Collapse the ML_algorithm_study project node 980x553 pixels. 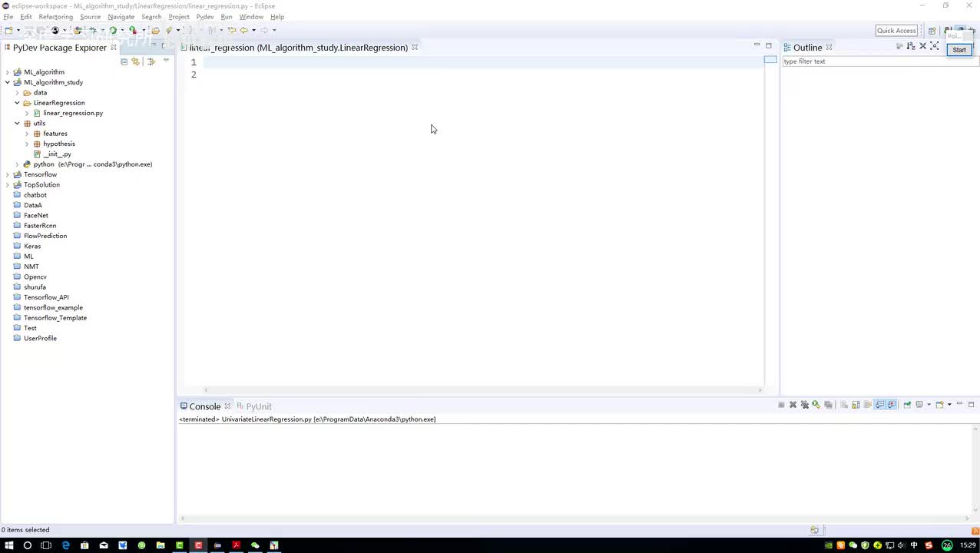click(x=8, y=82)
